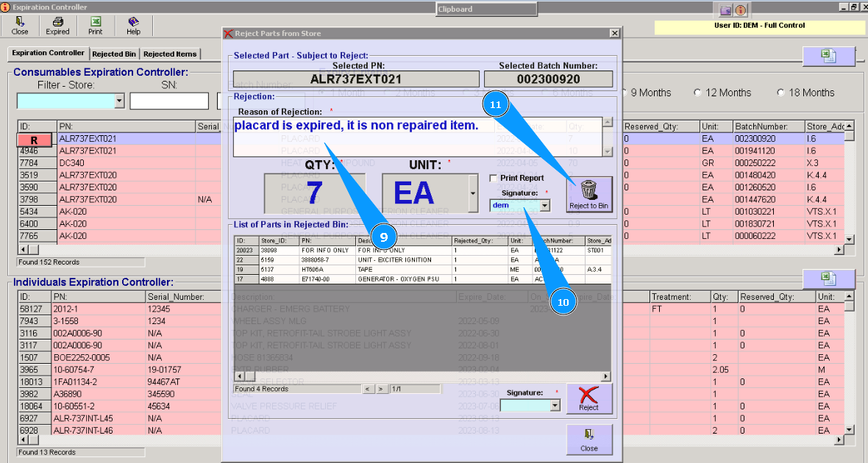Click the User ID: DEM - Full Control label
This screenshot has height=463, width=868.
click(x=759, y=26)
